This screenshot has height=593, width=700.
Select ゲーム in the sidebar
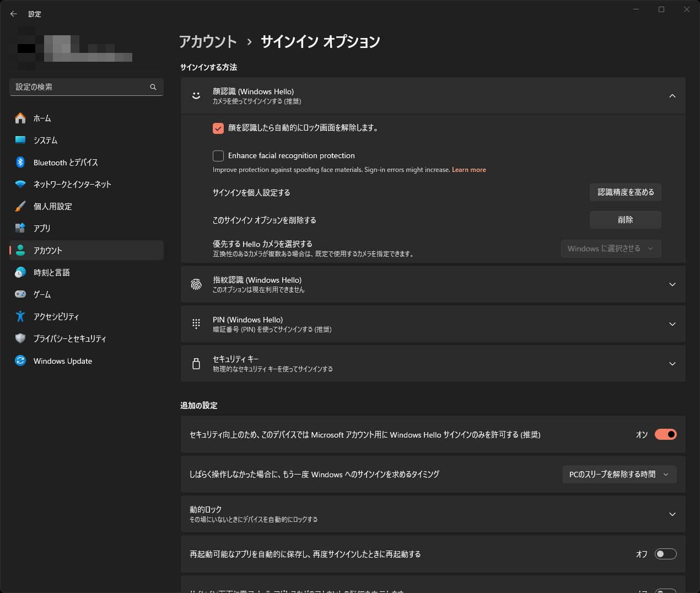87,294
